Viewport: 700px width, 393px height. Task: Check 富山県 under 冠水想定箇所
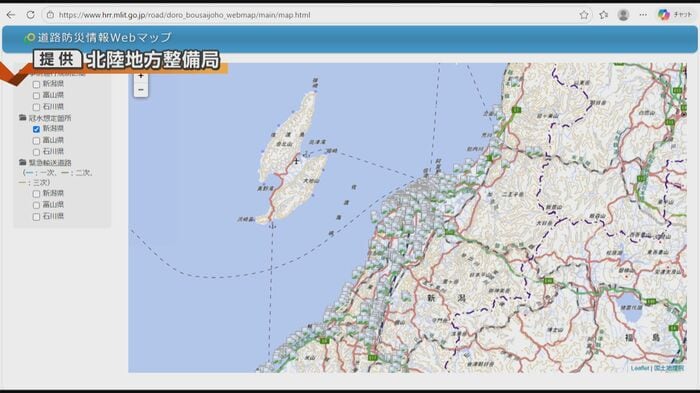pos(36,141)
